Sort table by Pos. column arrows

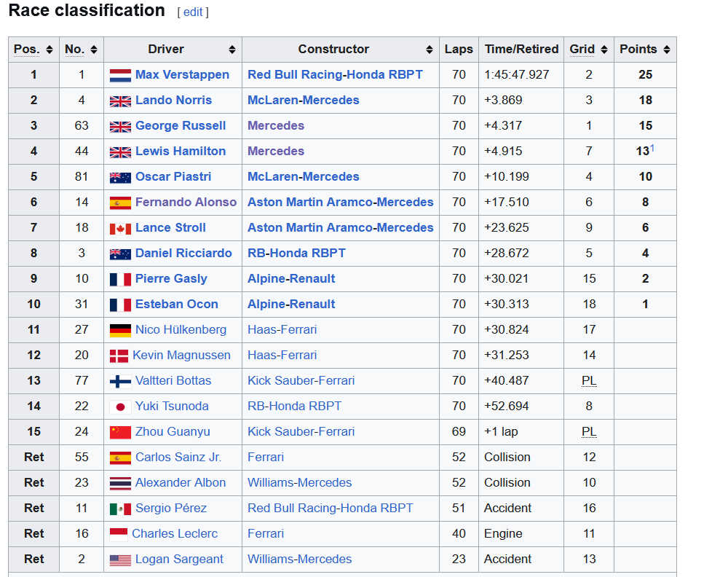[x=50, y=50]
